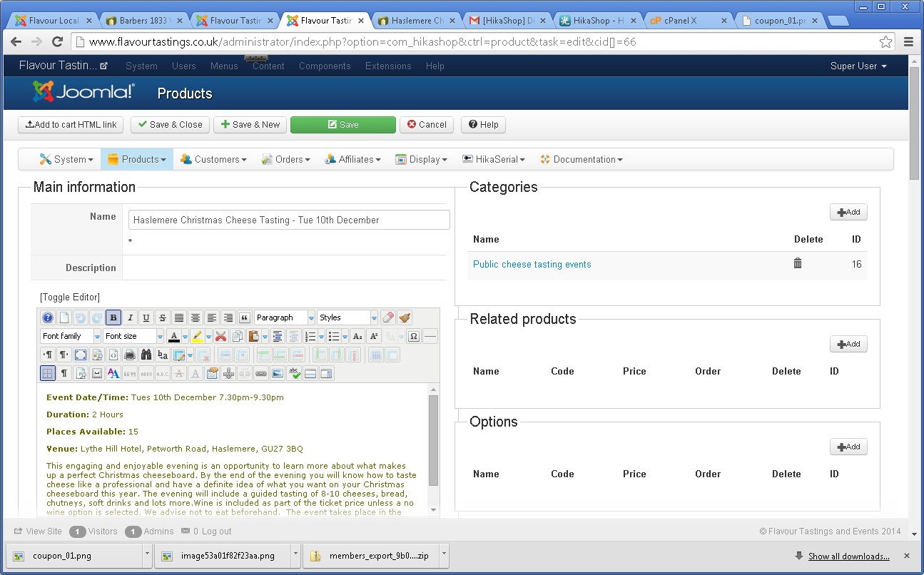Print the editor content
This screenshot has height=575, width=924.
pyautogui.click(x=130, y=355)
